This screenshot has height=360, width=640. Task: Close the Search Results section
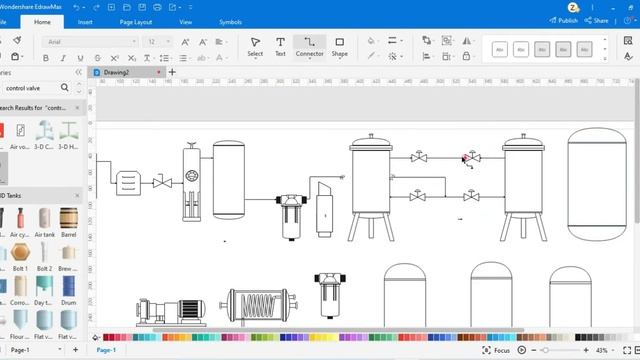click(x=77, y=108)
